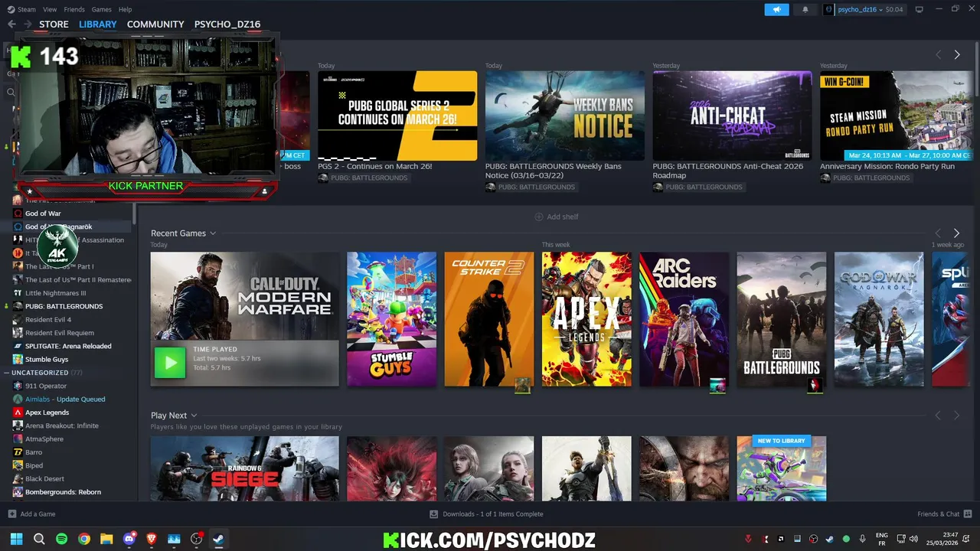Screen dimensions: 980x551
Task: Click the announcements megaphone button
Action: point(776,9)
